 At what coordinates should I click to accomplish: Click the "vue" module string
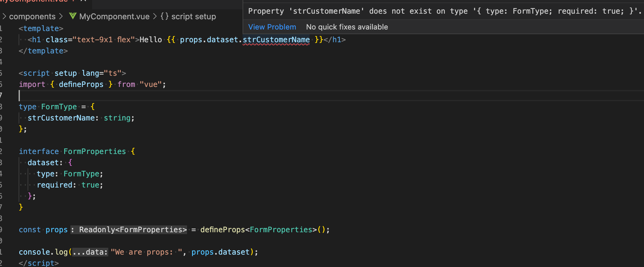coord(150,84)
